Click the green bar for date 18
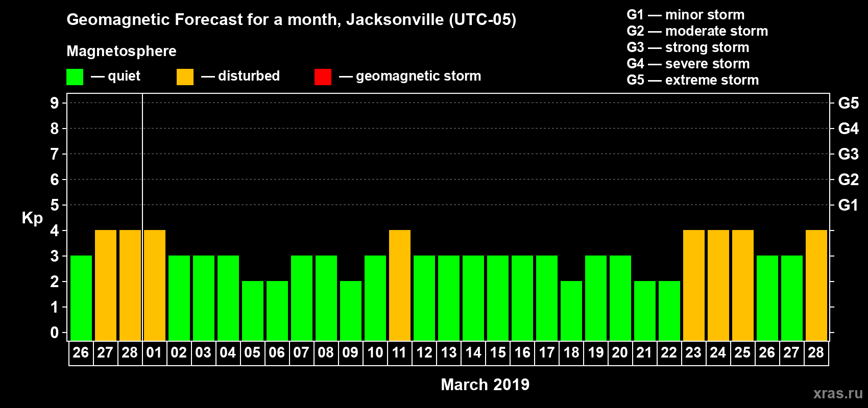This screenshot has width=868, height=408. click(x=571, y=311)
